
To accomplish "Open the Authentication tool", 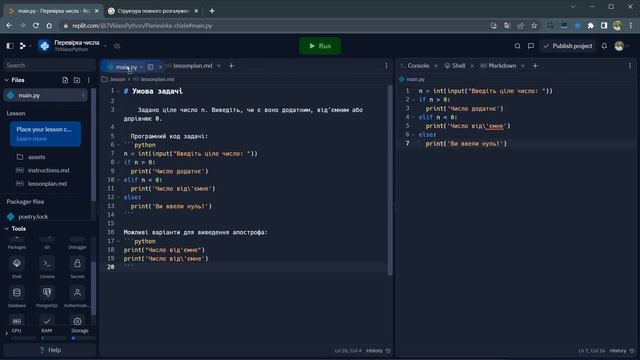I will (77, 296).
